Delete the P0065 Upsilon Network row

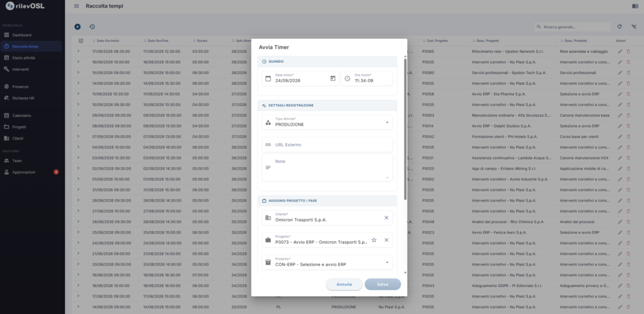click(628, 51)
